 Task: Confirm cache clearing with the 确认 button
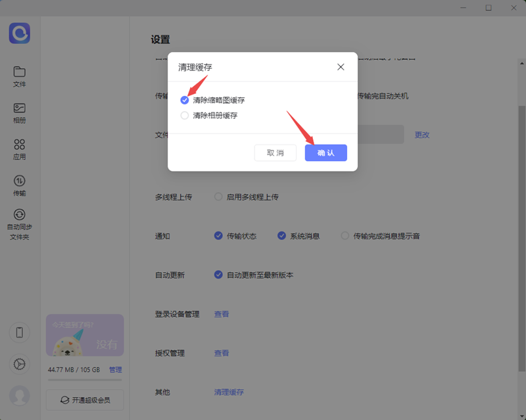point(325,152)
